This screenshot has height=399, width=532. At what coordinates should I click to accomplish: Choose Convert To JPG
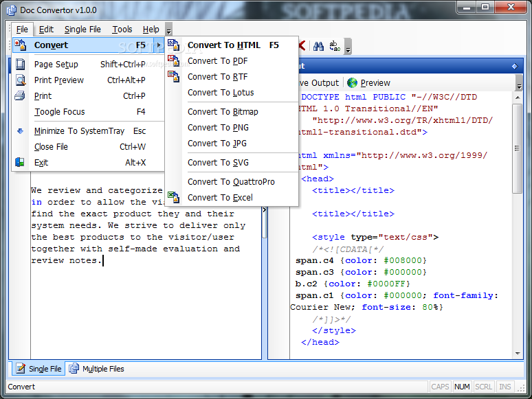click(x=232, y=144)
